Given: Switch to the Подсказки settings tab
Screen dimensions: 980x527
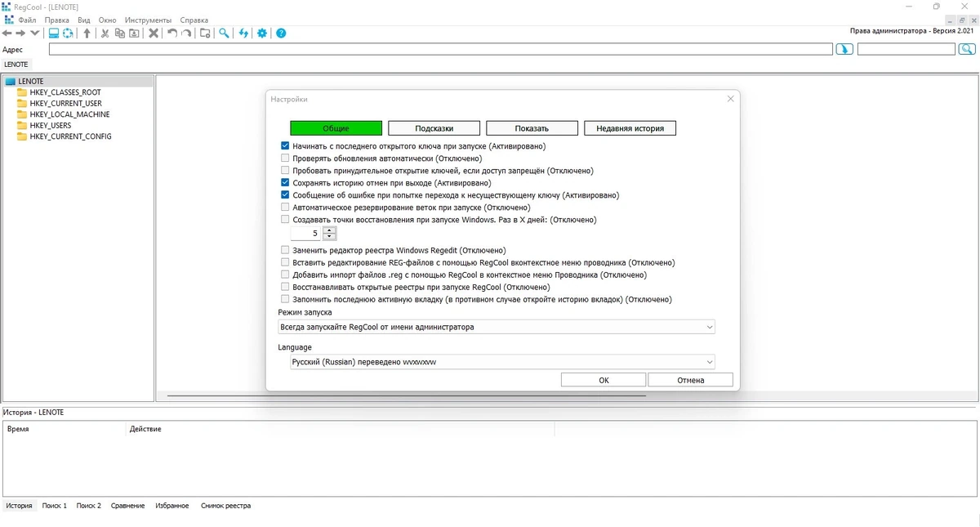Looking at the screenshot, I should click(x=434, y=128).
